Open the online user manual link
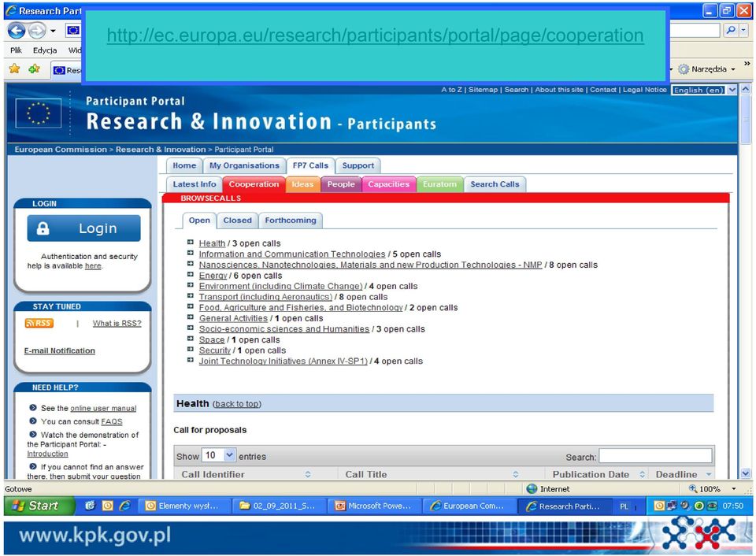Screen dimensions: 756x556 click(x=103, y=409)
